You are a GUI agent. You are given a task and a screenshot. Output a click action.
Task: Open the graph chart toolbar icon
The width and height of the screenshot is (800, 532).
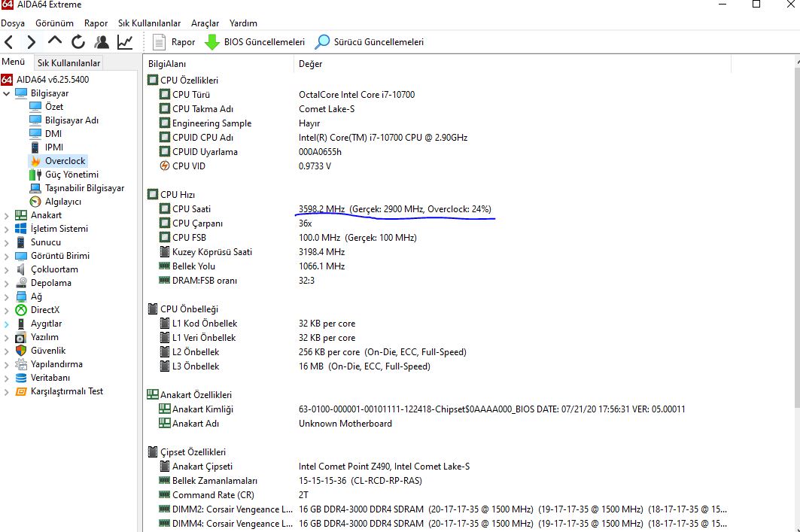125,42
